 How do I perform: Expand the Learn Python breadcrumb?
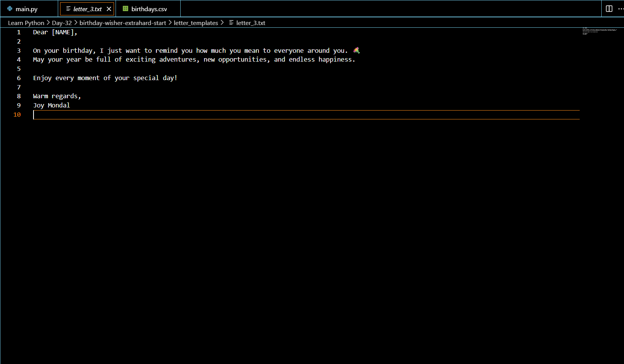coord(26,23)
